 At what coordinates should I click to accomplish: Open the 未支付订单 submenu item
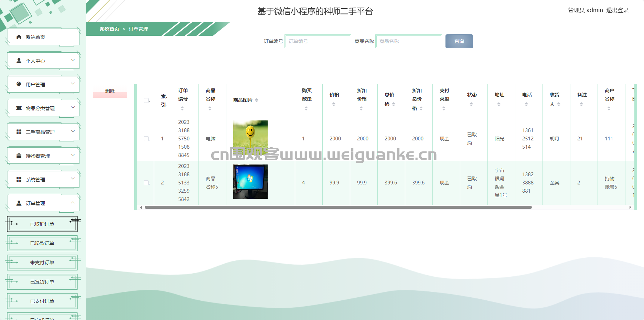click(42, 263)
